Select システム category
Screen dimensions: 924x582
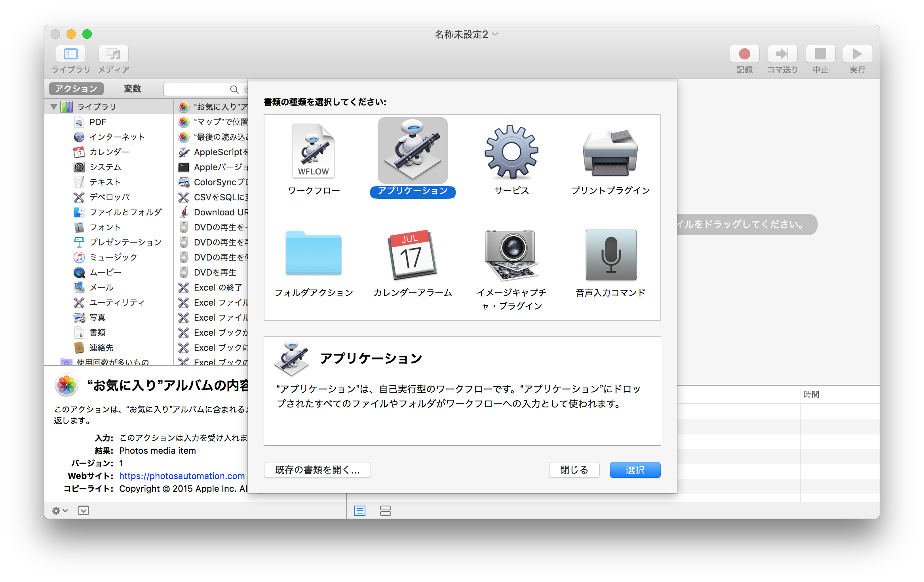(x=109, y=167)
